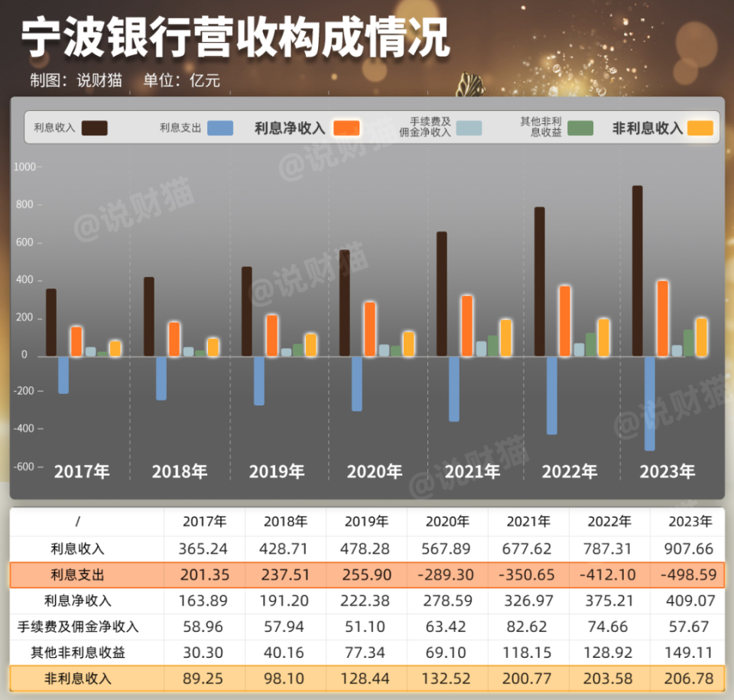Click the 宁波银行营收构成情况 title
This screenshot has height=700, width=734.
[x=236, y=38]
